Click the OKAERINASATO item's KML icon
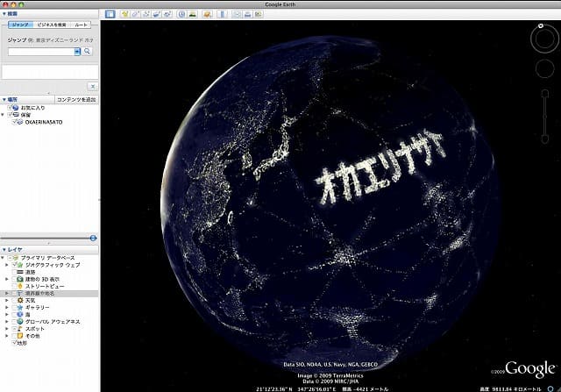This screenshot has height=392, width=561. [x=20, y=122]
